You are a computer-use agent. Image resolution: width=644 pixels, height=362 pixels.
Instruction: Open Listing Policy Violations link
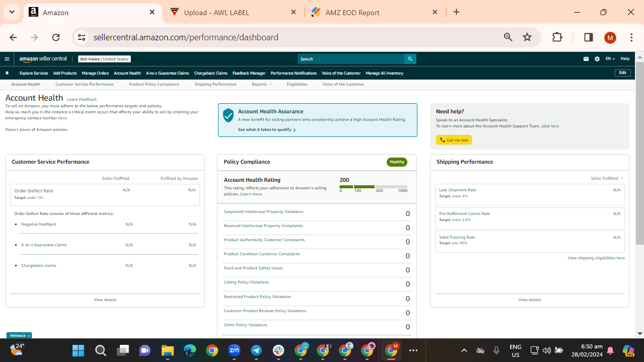246,282
